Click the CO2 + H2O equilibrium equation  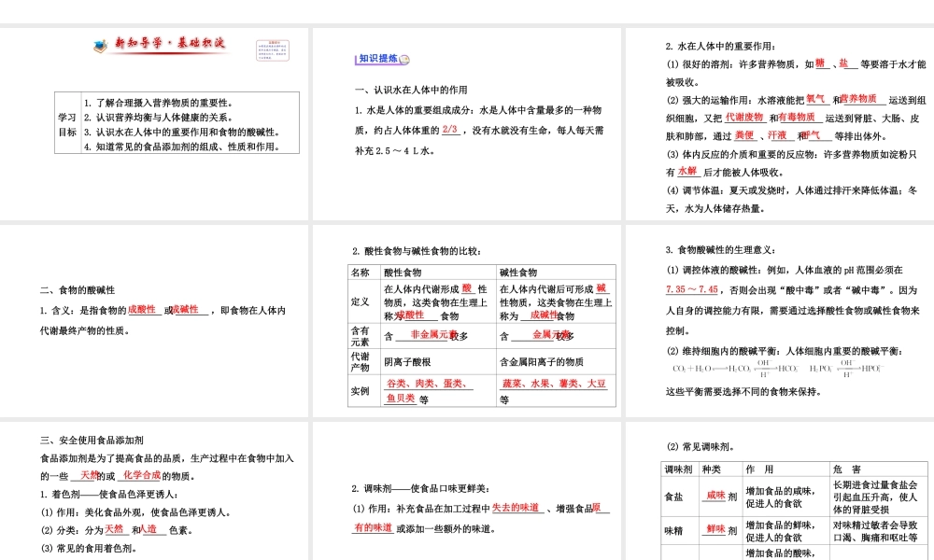tap(736, 369)
